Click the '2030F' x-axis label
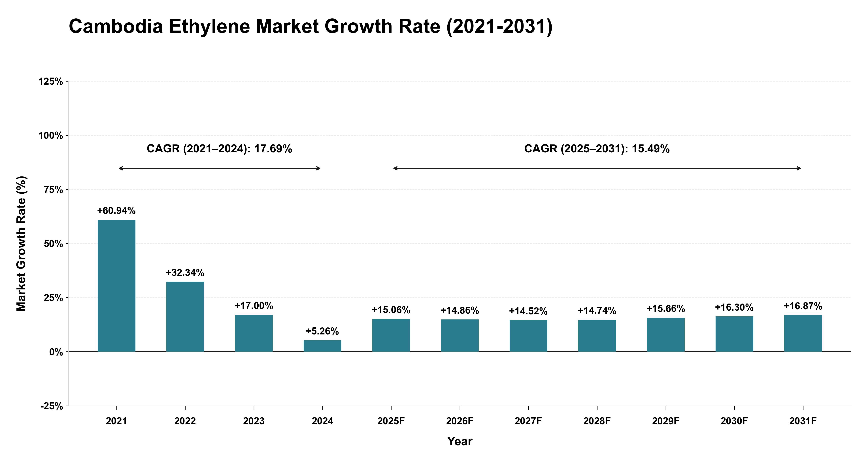The height and width of the screenshot is (461, 868). point(734,421)
